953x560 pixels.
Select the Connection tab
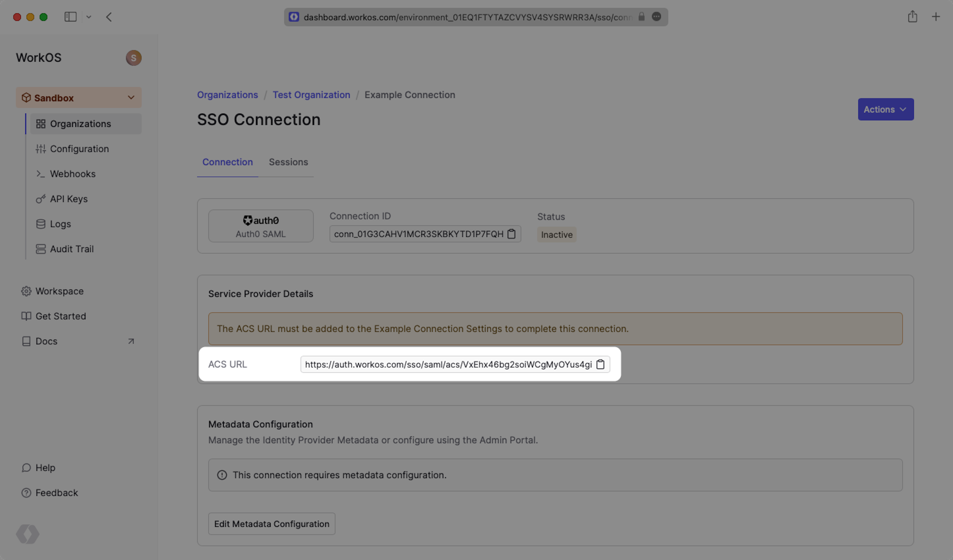tap(227, 162)
